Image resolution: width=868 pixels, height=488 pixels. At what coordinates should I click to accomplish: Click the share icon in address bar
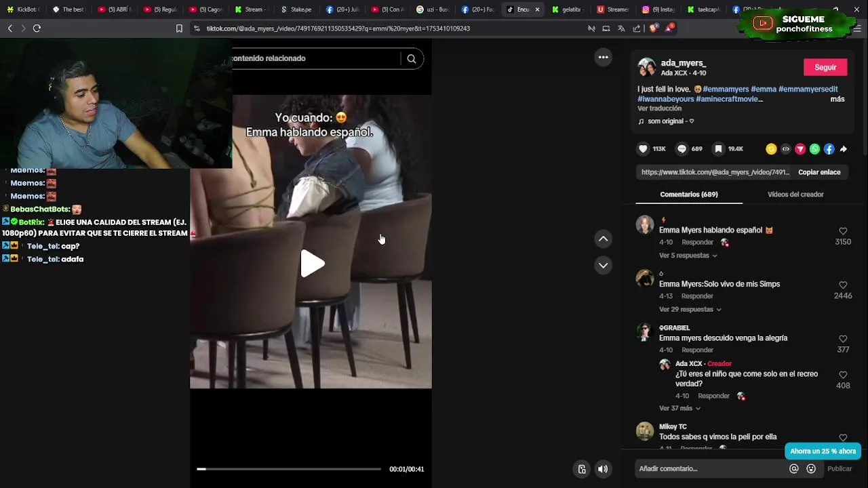(x=637, y=28)
